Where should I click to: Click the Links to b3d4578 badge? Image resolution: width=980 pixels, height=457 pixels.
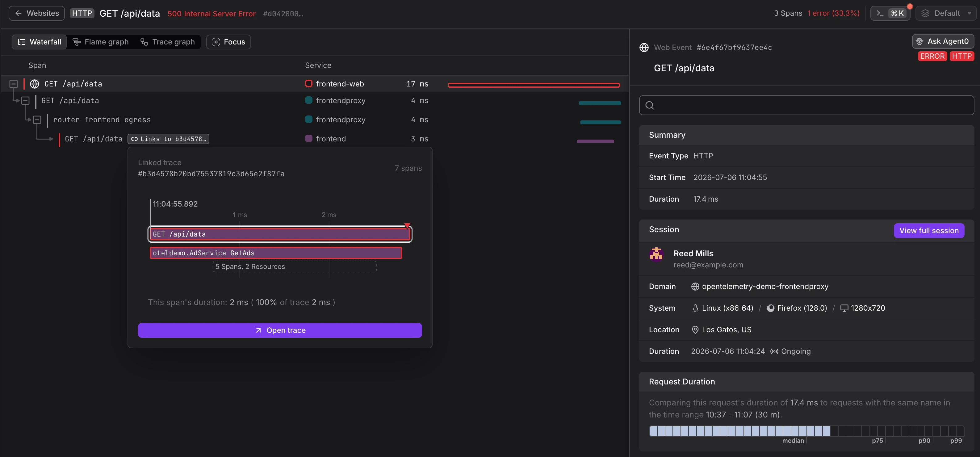click(x=169, y=139)
